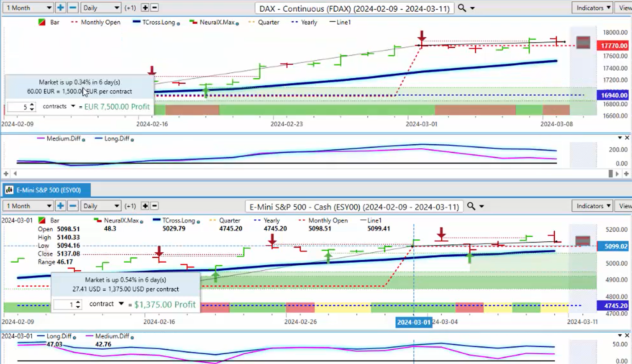Toggle Line1 legend entry in E-Mini chart
The height and width of the screenshot is (364, 632).
click(x=371, y=221)
